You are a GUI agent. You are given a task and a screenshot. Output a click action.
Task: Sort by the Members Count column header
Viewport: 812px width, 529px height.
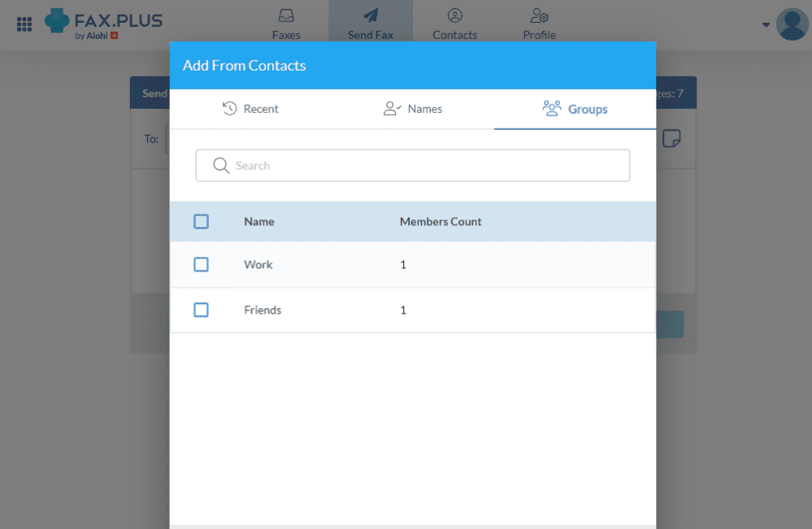[441, 221]
